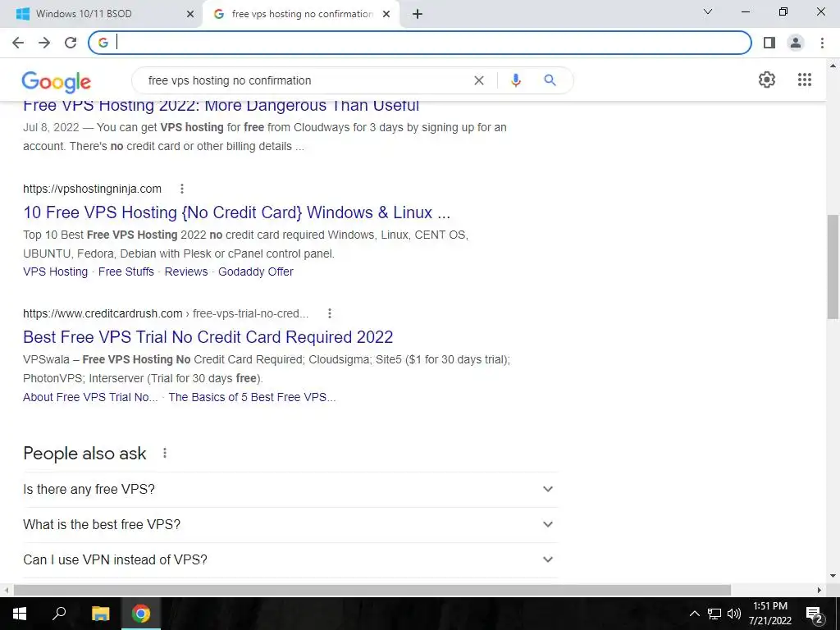This screenshot has height=630, width=840.
Task: Click the scroll-right arrow at bottom
Action: 819,590
